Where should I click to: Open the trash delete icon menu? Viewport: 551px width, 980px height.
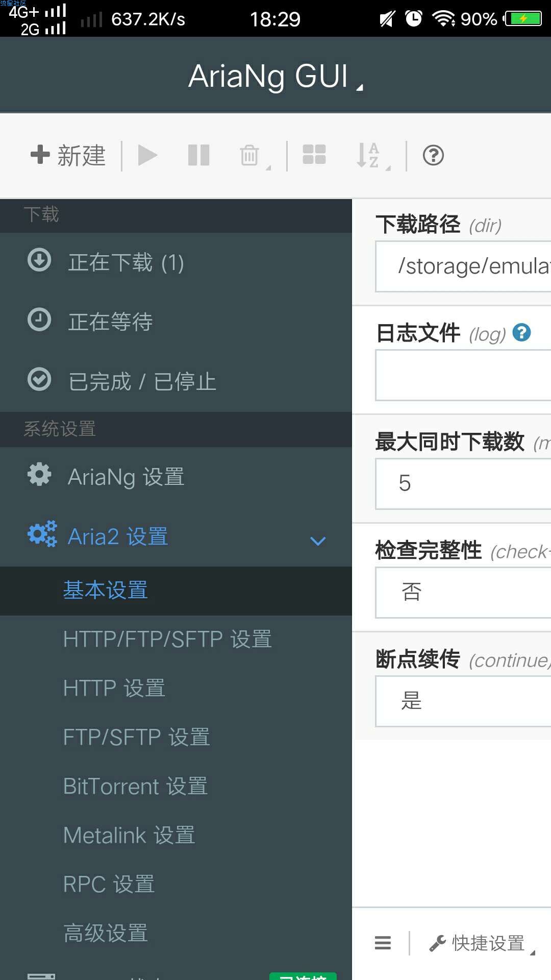tap(254, 156)
